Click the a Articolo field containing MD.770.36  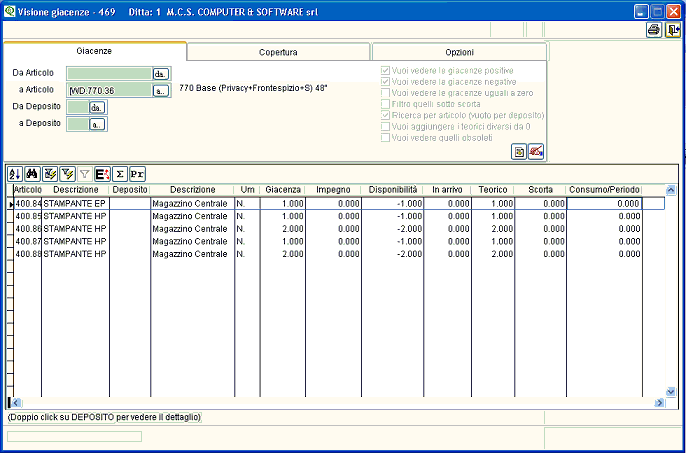[109, 91]
